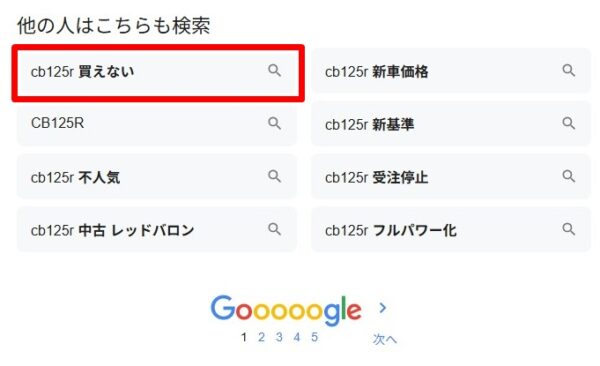600x366 pixels.
Task: Click magnifier icon beside cb125r 新基準
Action: click(569, 124)
